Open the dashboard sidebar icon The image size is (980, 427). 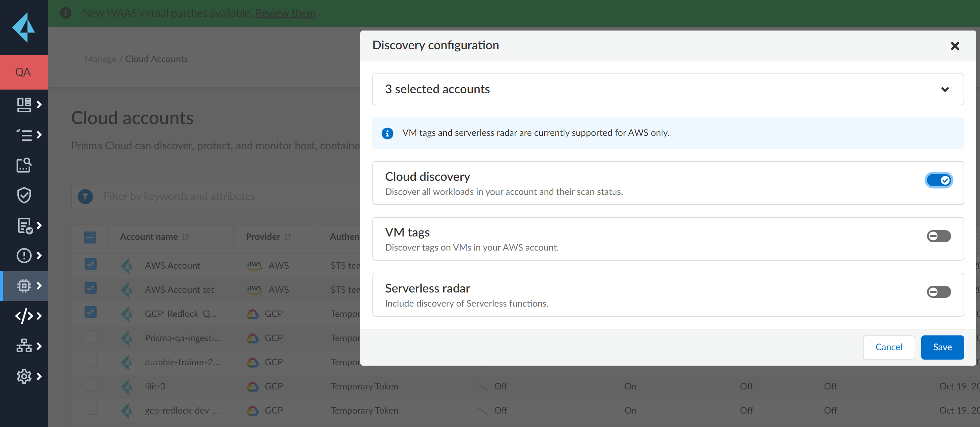tap(23, 105)
